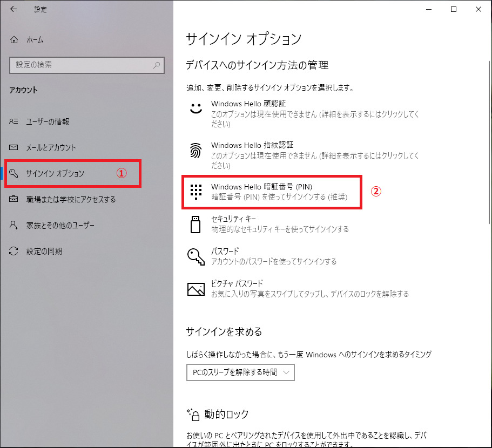This screenshot has height=448, width=492.
Task: Click the back arrow in title bar
Action: [14, 9]
